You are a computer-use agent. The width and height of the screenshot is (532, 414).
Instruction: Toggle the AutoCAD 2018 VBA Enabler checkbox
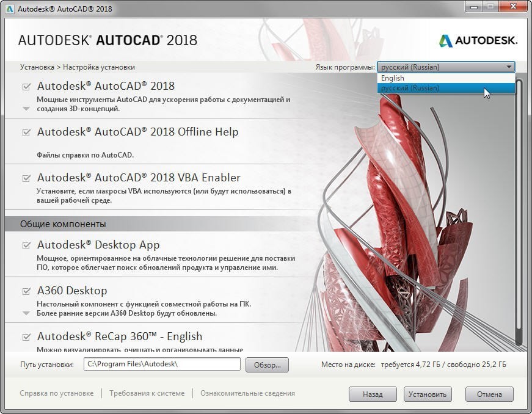[26, 178]
